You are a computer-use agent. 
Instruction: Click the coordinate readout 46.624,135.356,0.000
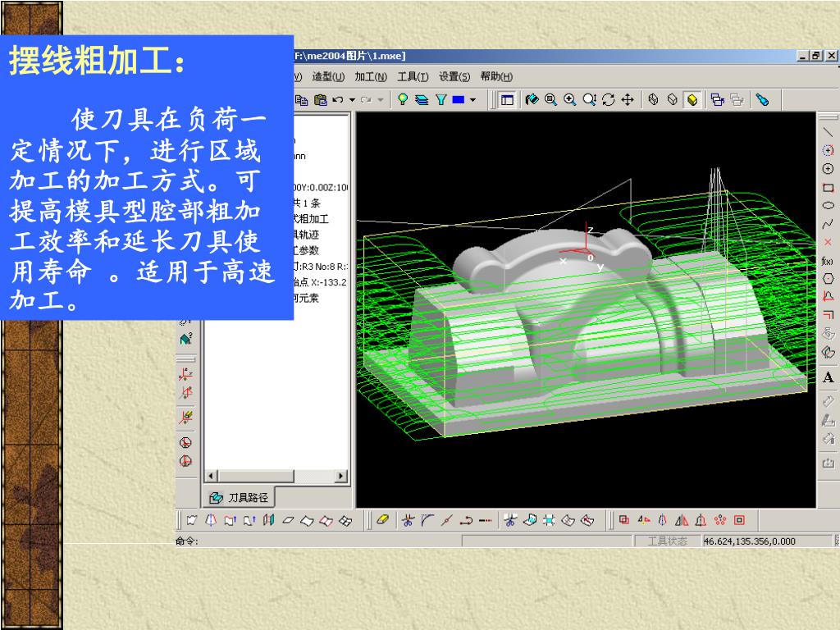point(750,541)
